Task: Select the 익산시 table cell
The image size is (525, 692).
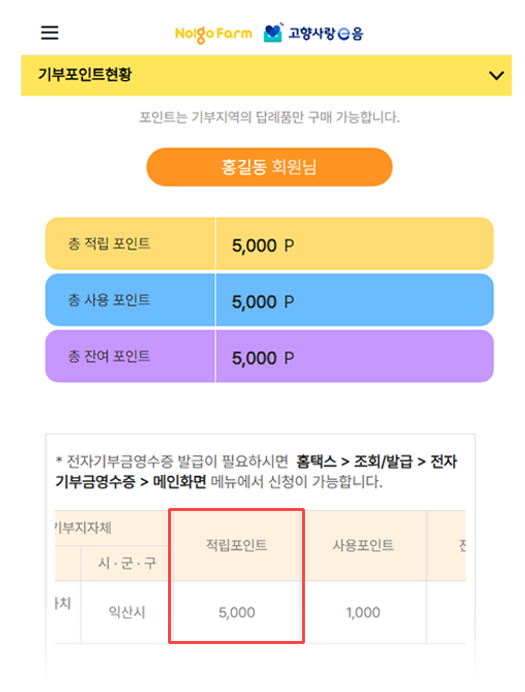Action: [x=127, y=612]
